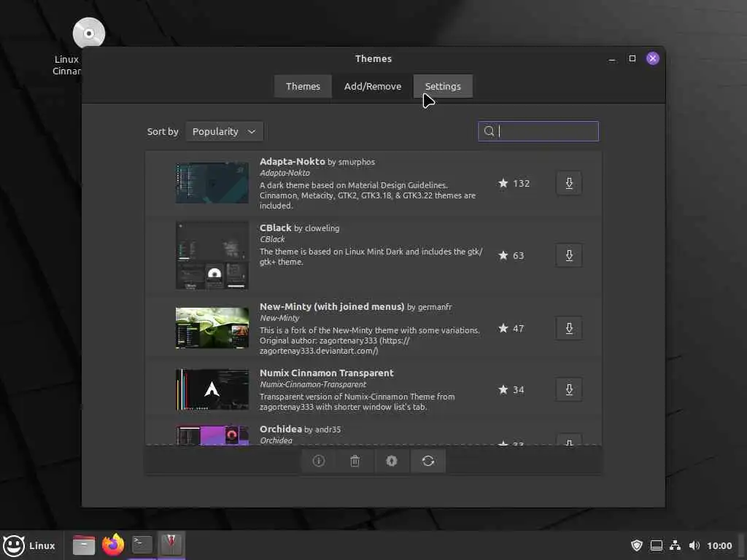Select the 'Orchidea' theme title
The width and height of the screenshot is (747, 560).
(281, 429)
